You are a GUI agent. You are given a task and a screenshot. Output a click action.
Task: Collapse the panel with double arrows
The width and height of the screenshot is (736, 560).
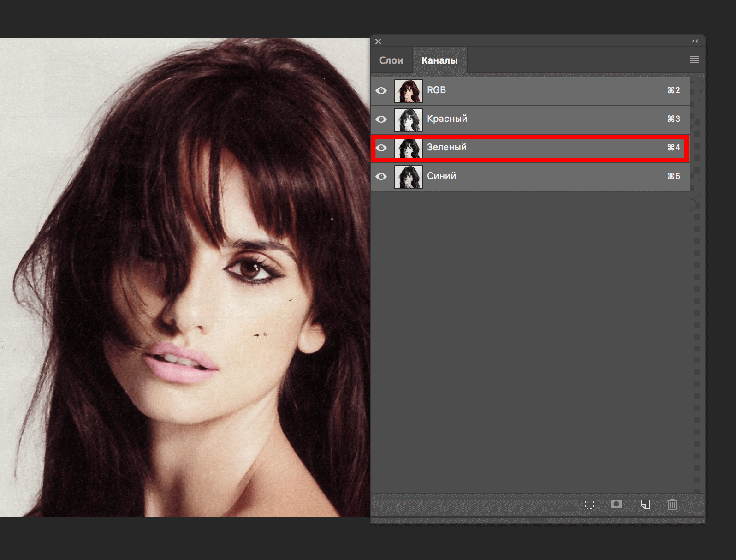(x=695, y=42)
